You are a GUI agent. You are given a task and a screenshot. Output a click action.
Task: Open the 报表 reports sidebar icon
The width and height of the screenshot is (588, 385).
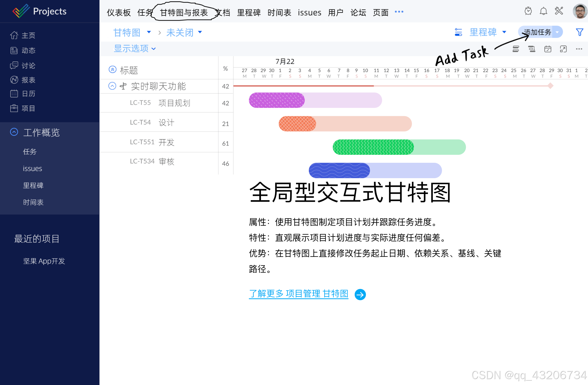[14, 80]
